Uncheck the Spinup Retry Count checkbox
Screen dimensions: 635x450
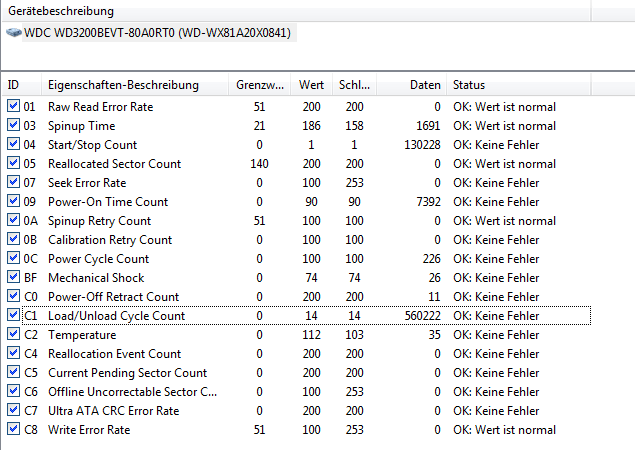point(13,220)
